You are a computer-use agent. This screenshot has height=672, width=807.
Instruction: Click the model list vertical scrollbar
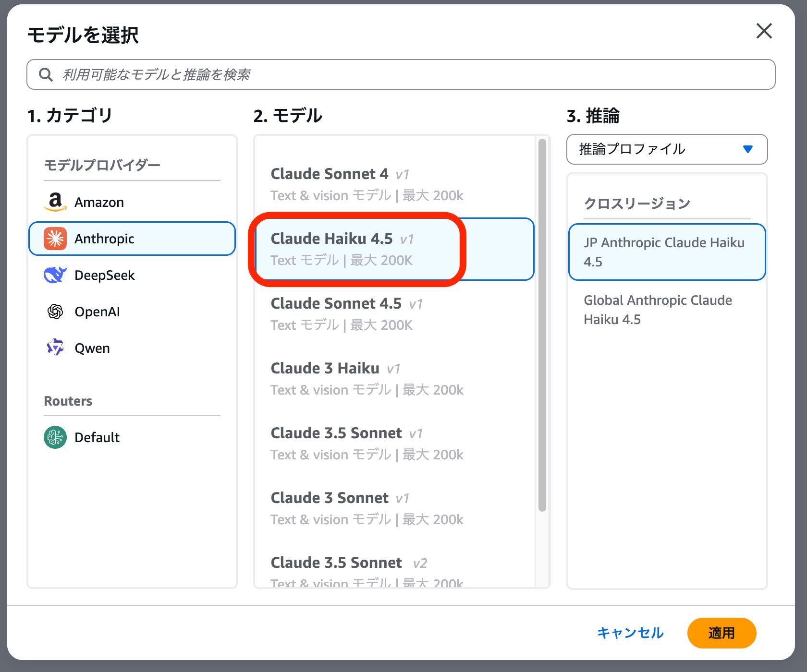click(x=542, y=326)
